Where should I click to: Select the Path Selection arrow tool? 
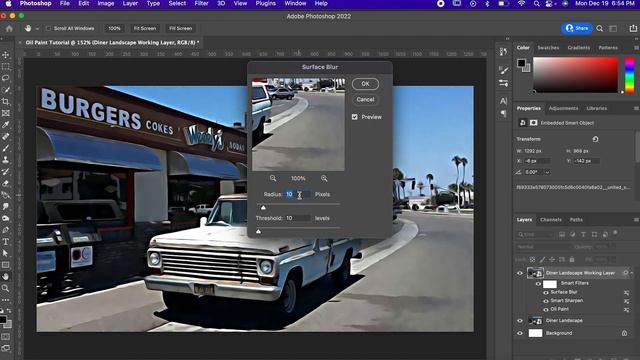point(6,253)
